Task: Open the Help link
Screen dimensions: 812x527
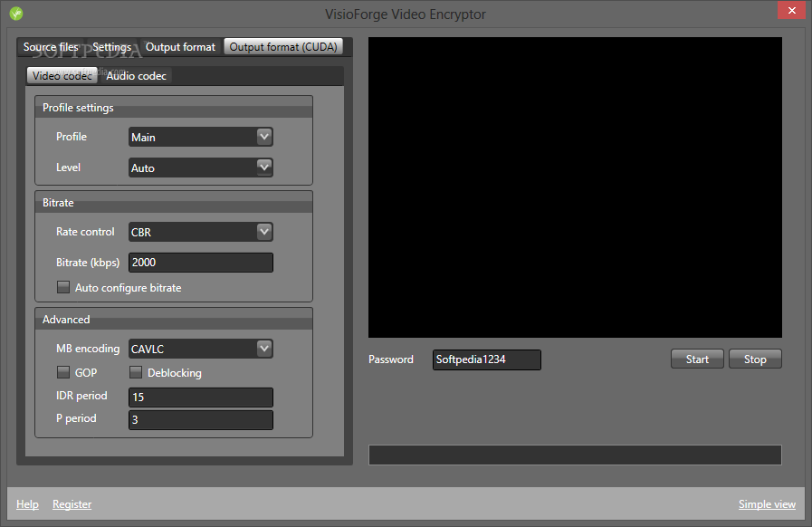Action: pyautogui.click(x=27, y=504)
